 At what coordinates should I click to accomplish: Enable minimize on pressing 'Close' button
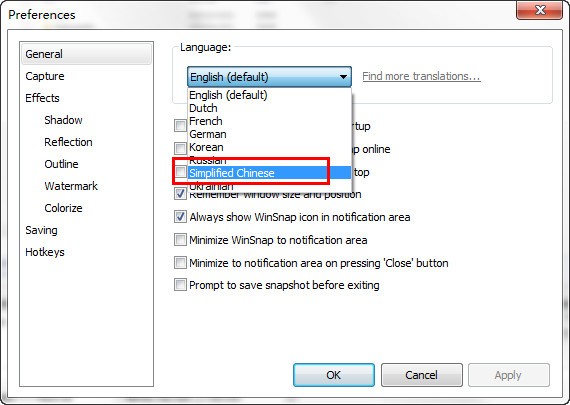pos(180,262)
